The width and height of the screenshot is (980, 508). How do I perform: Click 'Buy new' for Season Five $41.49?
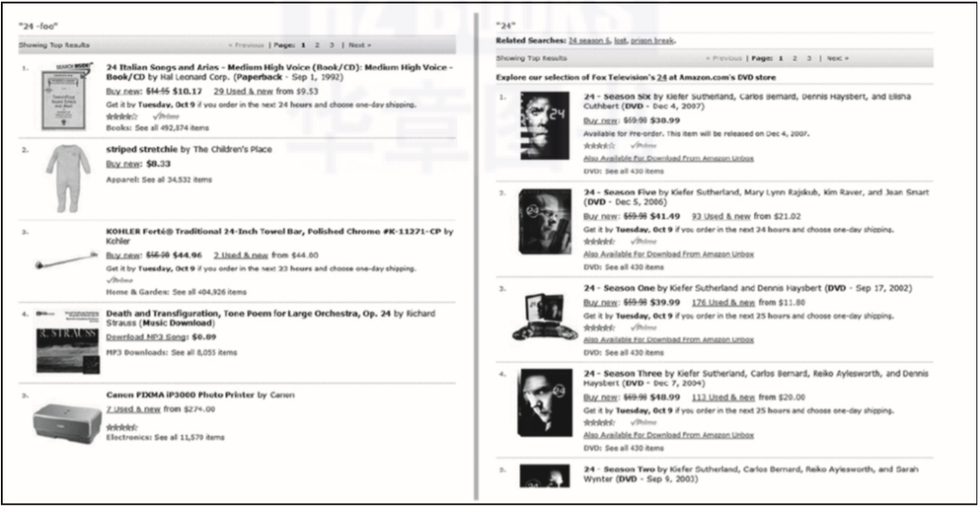(601, 216)
